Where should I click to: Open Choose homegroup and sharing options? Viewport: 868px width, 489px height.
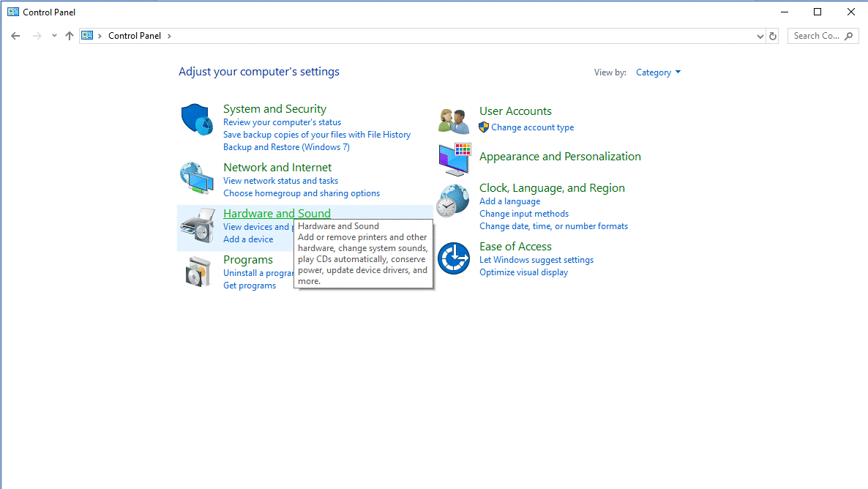(301, 193)
